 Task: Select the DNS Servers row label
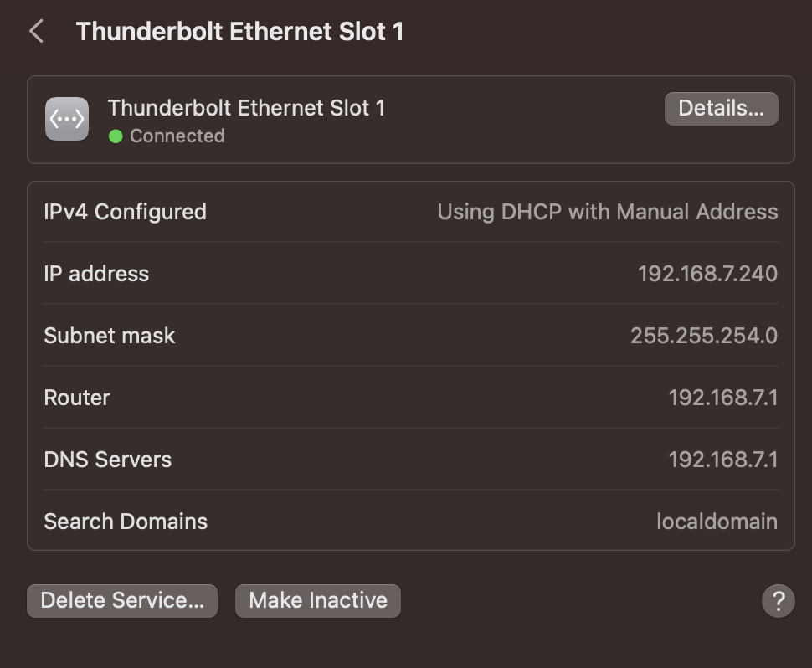point(107,460)
